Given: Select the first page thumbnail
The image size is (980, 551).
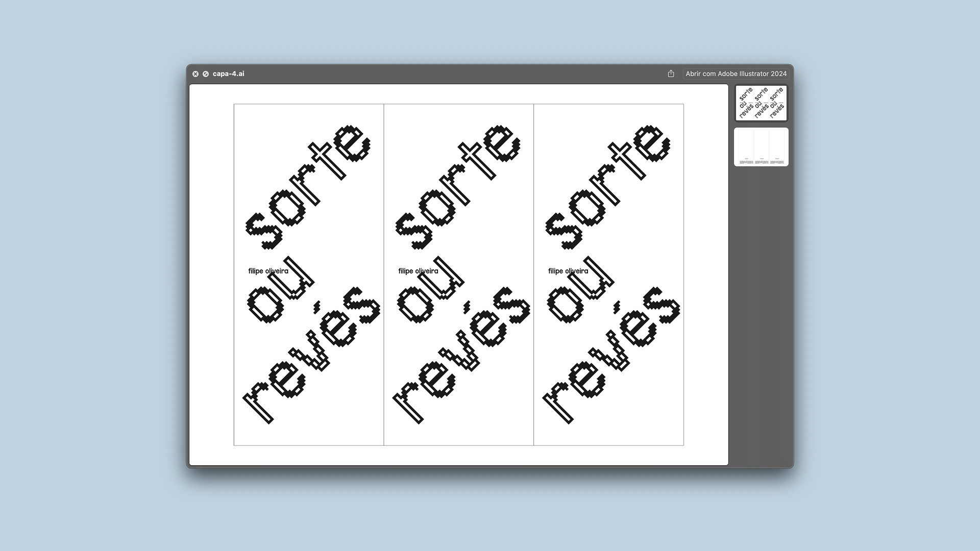Looking at the screenshot, I should click(x=761, y=103).
